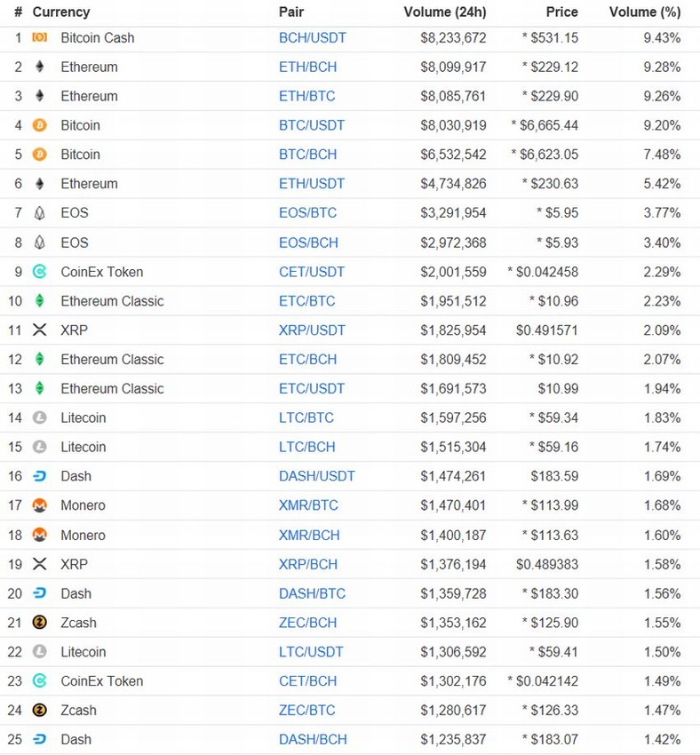
Task: Click the Zcash icon in row 21
Action: coord(39,623)
